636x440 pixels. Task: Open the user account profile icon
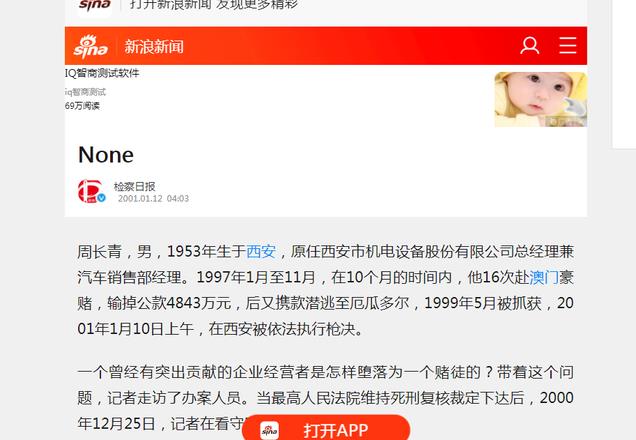530,45
